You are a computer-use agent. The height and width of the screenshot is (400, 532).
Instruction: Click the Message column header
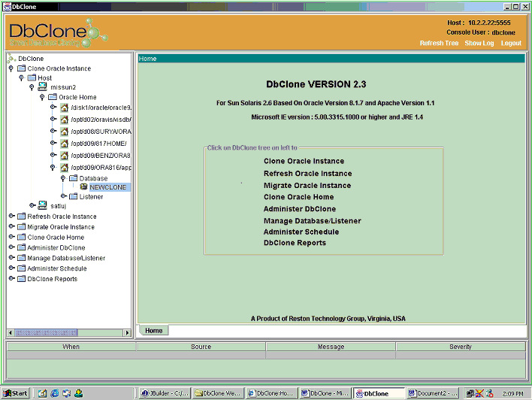[x=331, y=347]
